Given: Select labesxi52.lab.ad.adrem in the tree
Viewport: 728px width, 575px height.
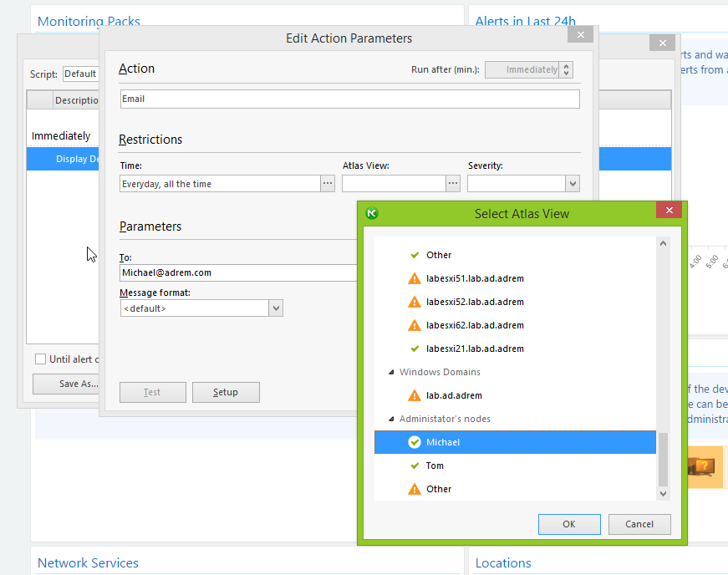Looking at the screenshot, I should pos(474,302).
